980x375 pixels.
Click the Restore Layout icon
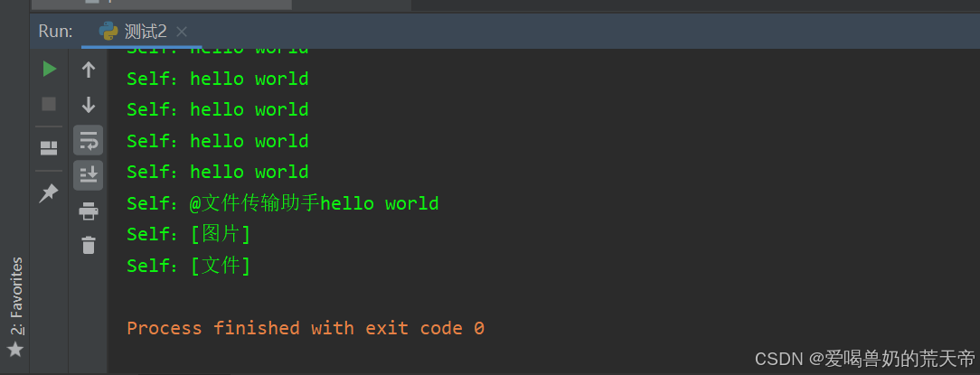pos(50,148)
